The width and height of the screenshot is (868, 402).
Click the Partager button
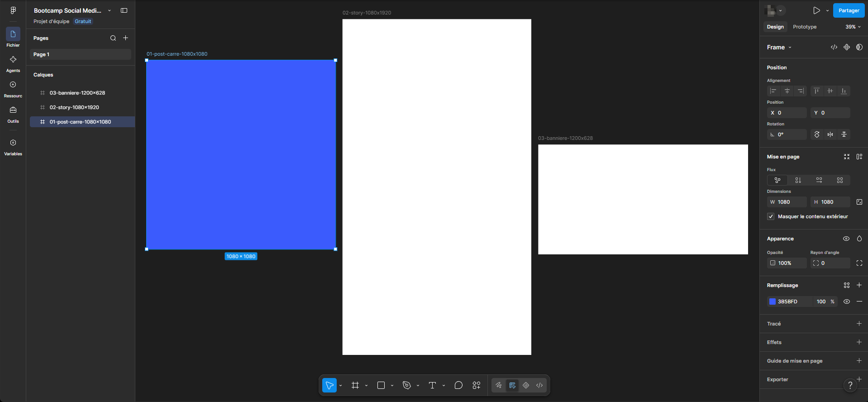pos(849,10)
